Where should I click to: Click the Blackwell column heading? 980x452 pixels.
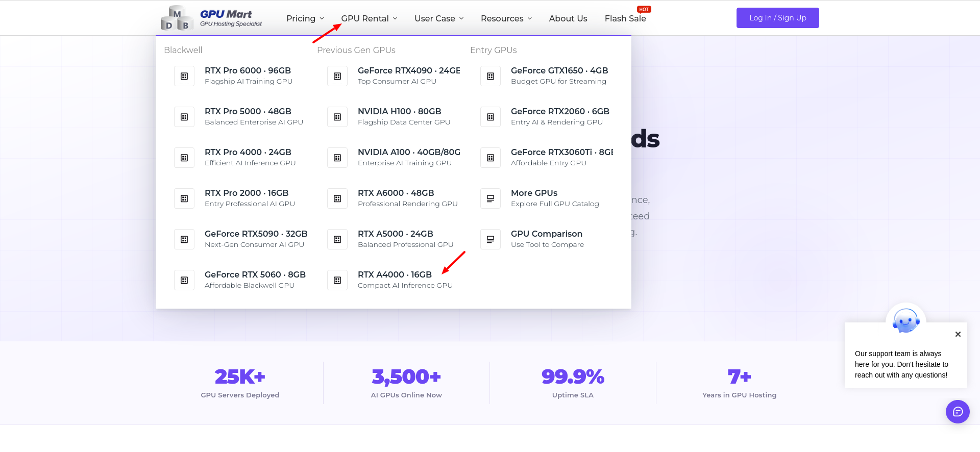tap(183, 50)
